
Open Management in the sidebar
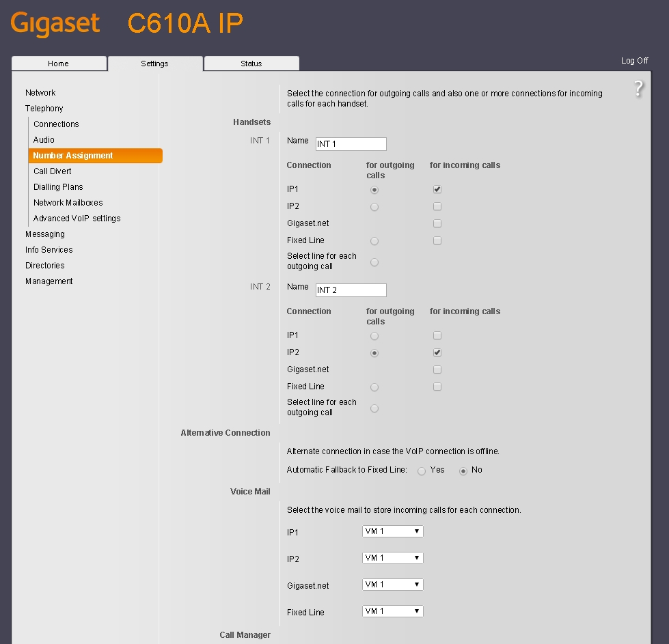click(x=49, y=281)
